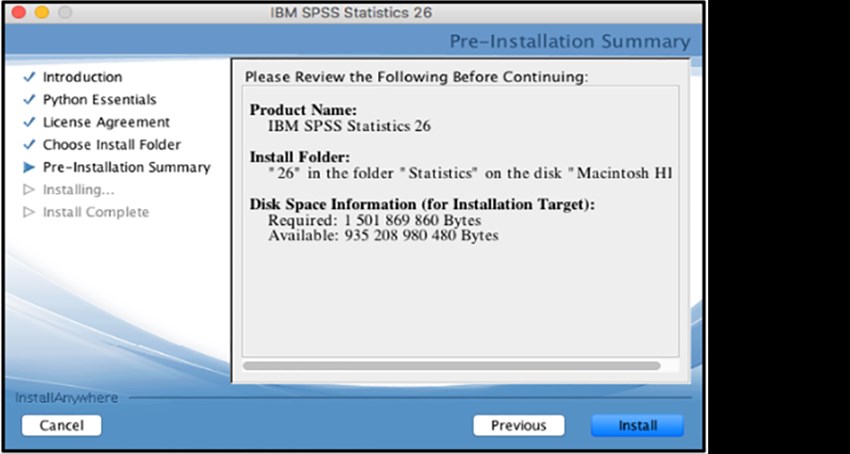850x454 pixels.
Task: Click the grayed Installing... step
Action: (x=79, y=190)
